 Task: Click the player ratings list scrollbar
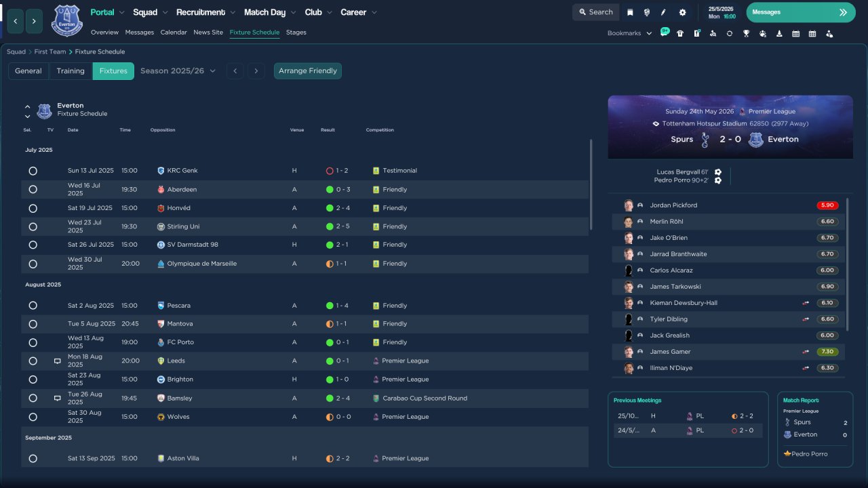[848, 264]
